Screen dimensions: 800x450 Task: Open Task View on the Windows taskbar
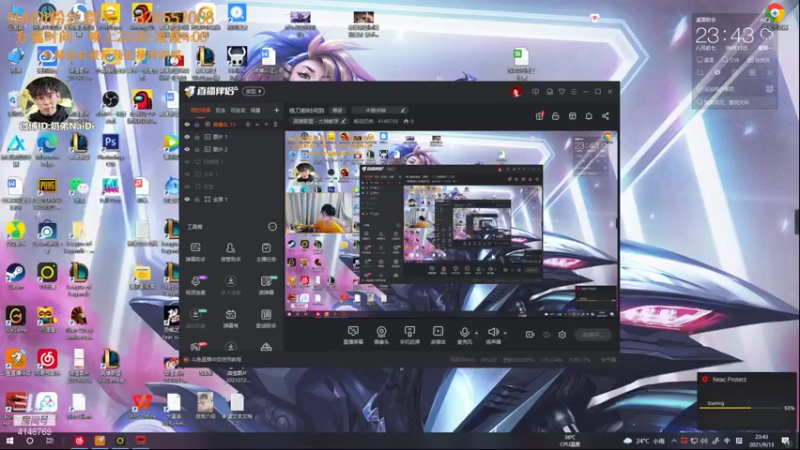49,441
